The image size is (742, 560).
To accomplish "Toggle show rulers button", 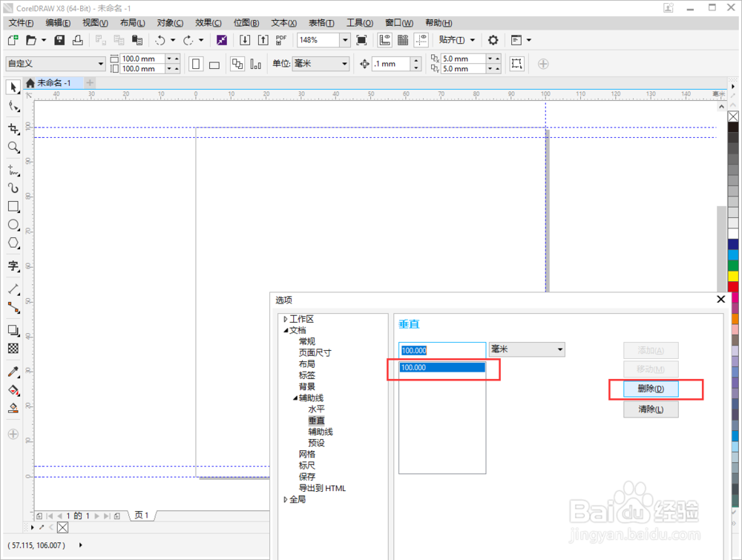I will point(384,40).
